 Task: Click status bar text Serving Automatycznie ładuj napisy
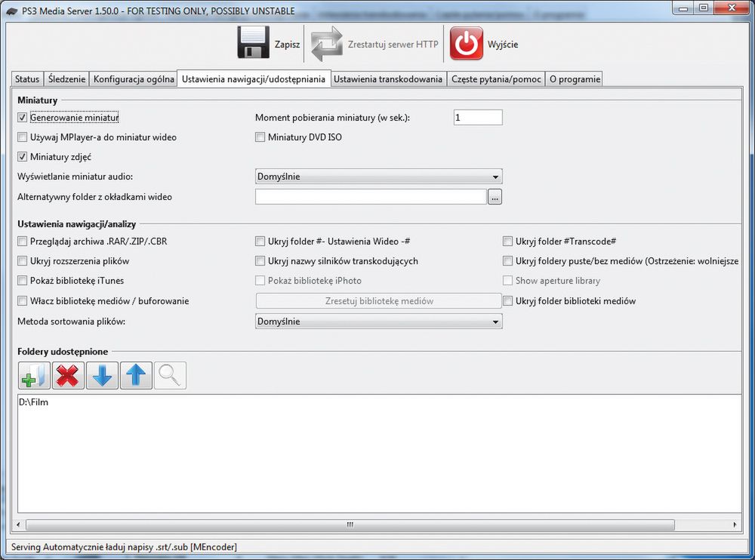tap(124, 547)
